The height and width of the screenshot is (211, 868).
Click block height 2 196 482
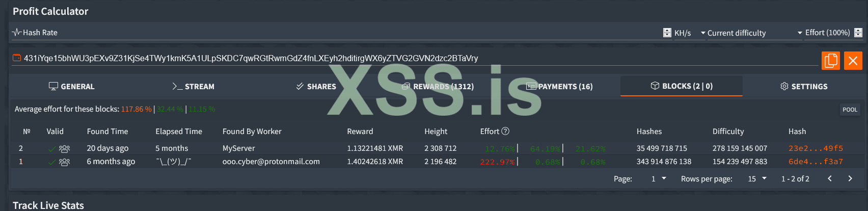(x=441, y=162)
